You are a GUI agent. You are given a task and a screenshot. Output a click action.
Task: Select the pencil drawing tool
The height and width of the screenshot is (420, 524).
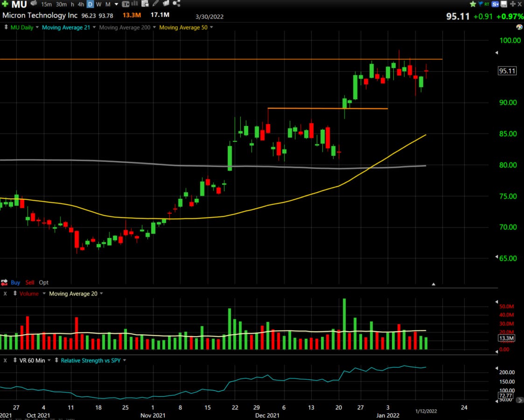pos(155,4)
